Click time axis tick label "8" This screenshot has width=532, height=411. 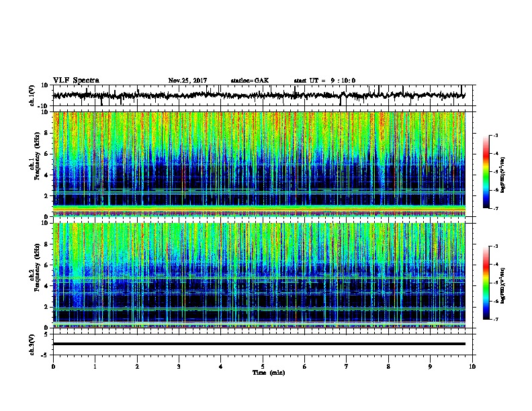(388, 367)
